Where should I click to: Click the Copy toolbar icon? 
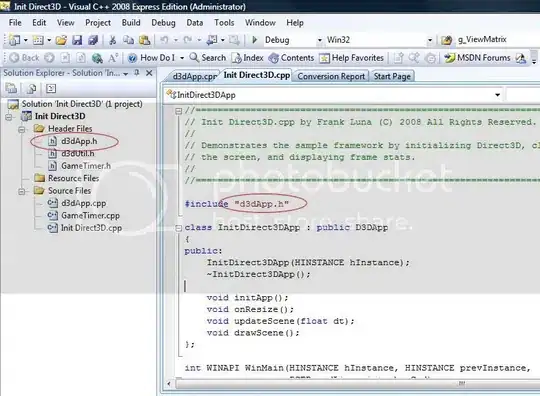[x=128, y=40]
